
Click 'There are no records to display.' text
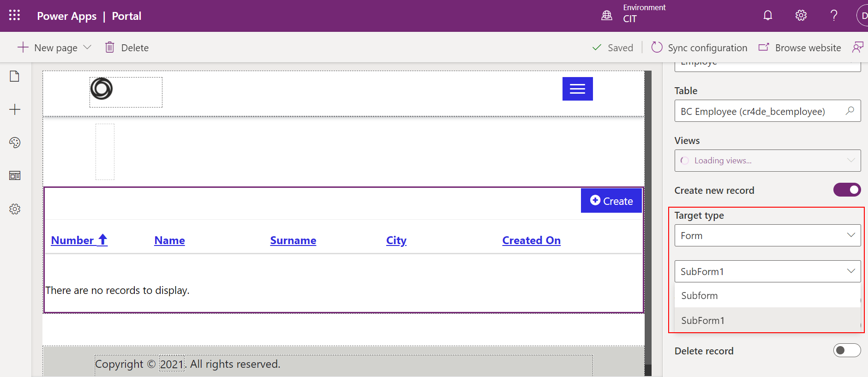[117, 290]
